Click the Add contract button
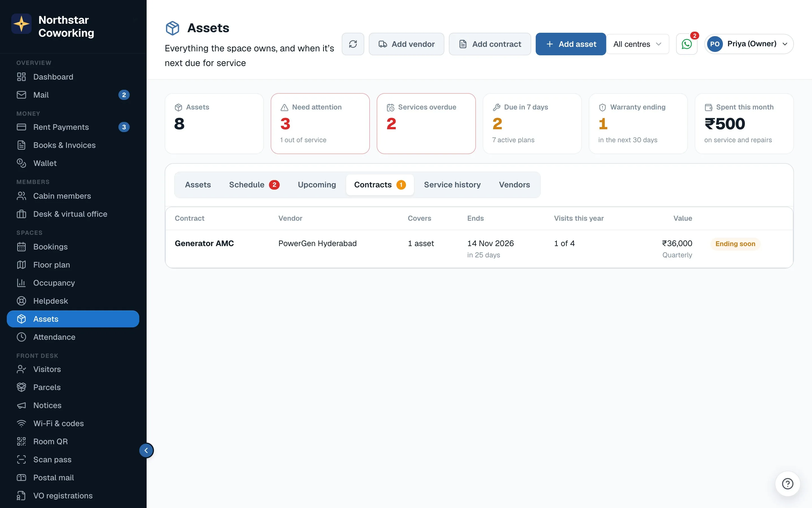 coord(490,44)
